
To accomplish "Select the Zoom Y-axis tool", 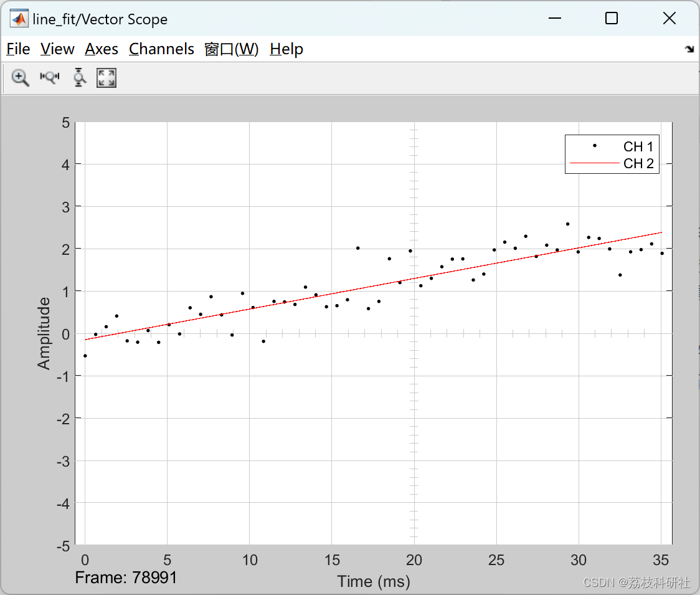I will tap(78, 78).
